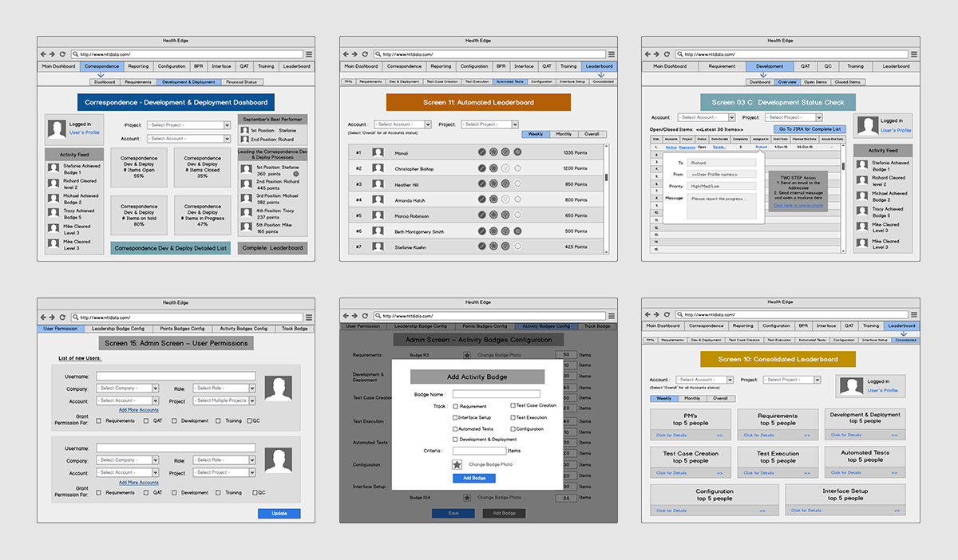The height and width of the screenshot is (560, 958).
Task: Open Financial Status sub-tab in Correspondence Dashboard
Action: (241, 81)
